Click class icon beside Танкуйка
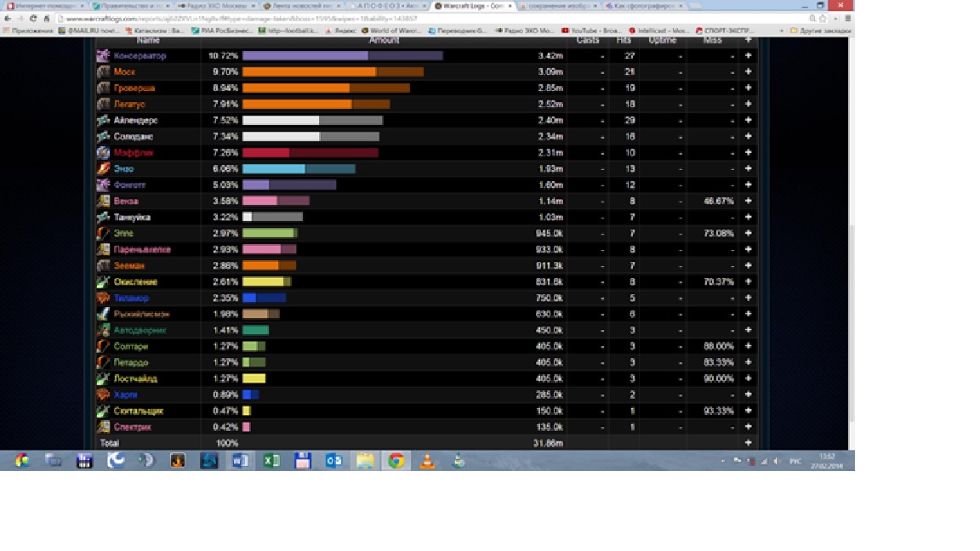The image size is (980, 551). coord(103,217)
